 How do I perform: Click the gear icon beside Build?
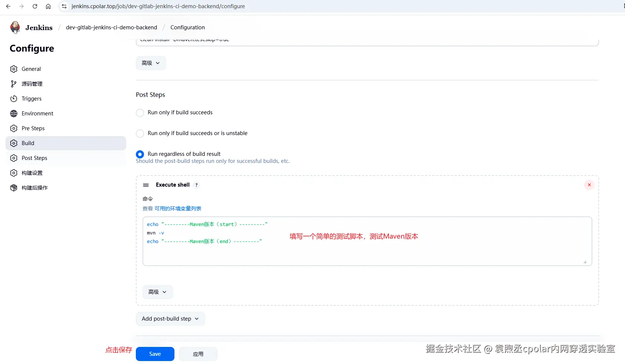point(14,143)
